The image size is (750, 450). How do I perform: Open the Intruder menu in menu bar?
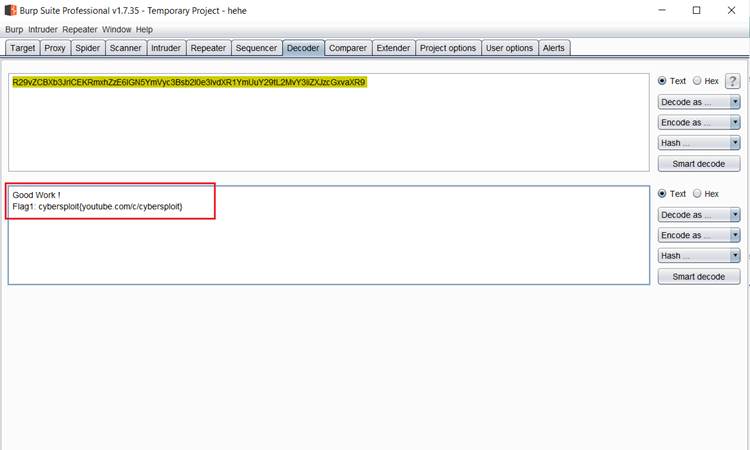pyautogui.click(x=44, y=30)
